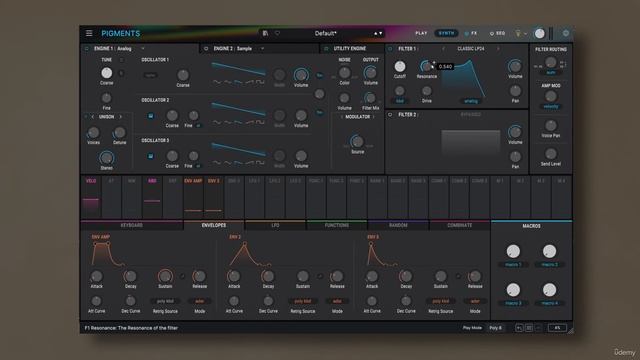Select previous filter type before Classic LP24
Image resolution: width=640 pixels, height=360 pixels.
(x=443, y=49)
